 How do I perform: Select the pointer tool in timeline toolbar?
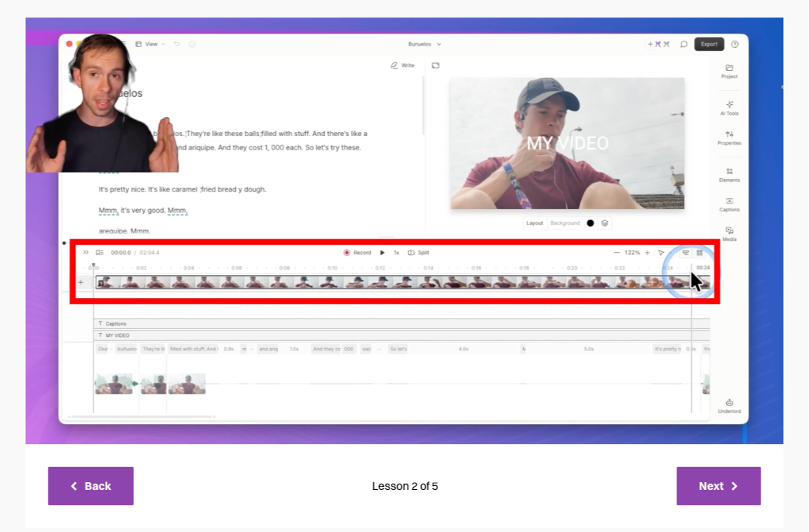tap(661, 253)
